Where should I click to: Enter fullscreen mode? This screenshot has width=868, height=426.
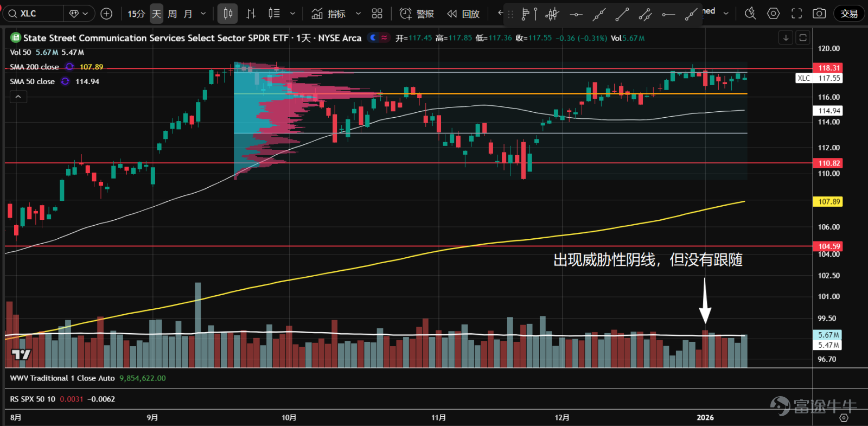[796, 14]
